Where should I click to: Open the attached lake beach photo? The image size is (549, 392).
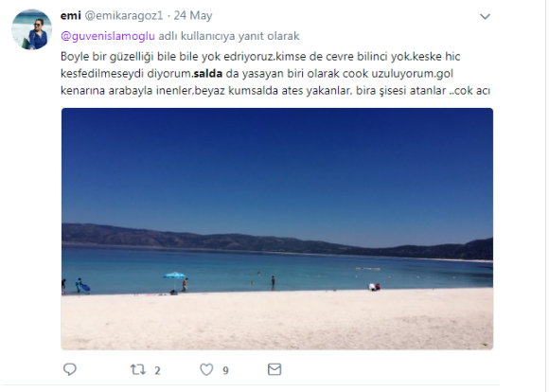coord(277,229)
